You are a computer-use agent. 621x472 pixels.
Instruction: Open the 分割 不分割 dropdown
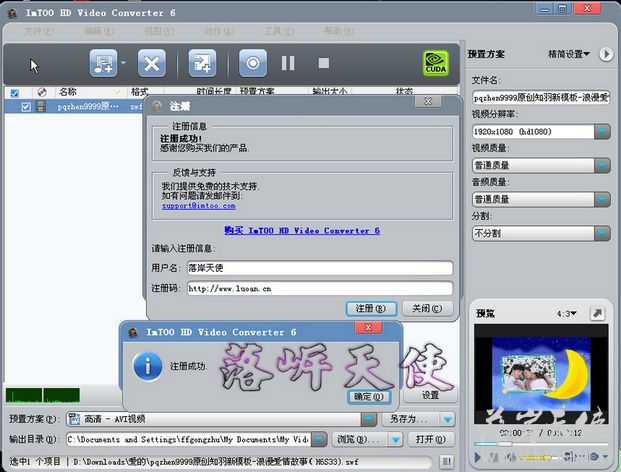point(541,233)
